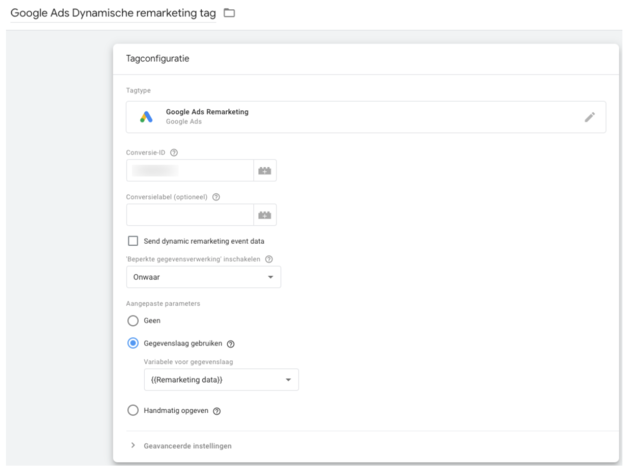Open the Onwaar dropdown

click(x=204, y=277)
